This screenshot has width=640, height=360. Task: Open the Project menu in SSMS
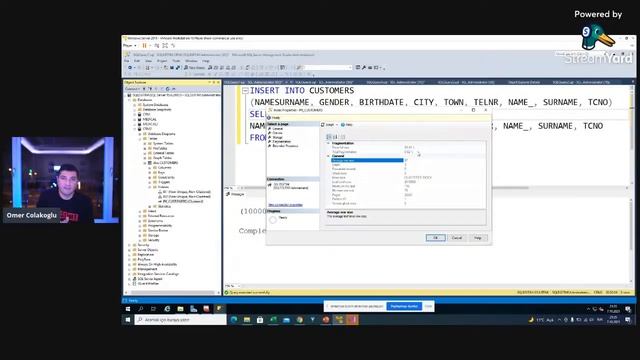(162, 61)
